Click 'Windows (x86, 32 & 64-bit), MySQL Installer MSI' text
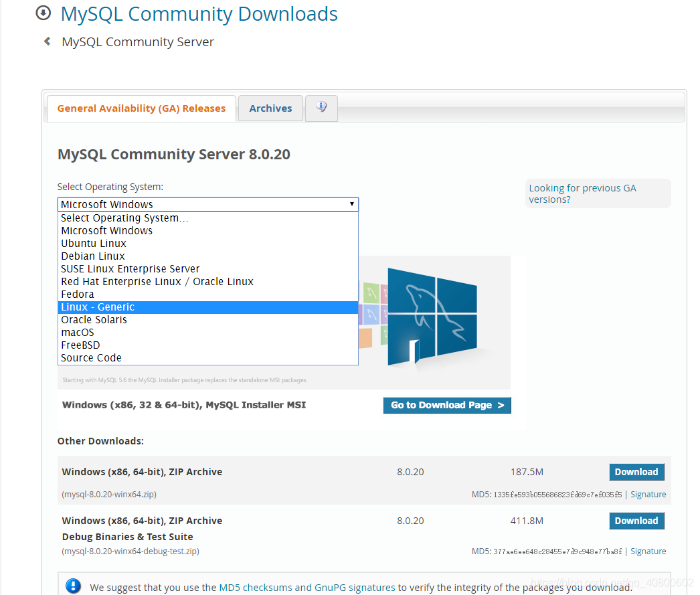Viewport: 700px width, 595px height. pyautogui.click(x=184, y=405)
